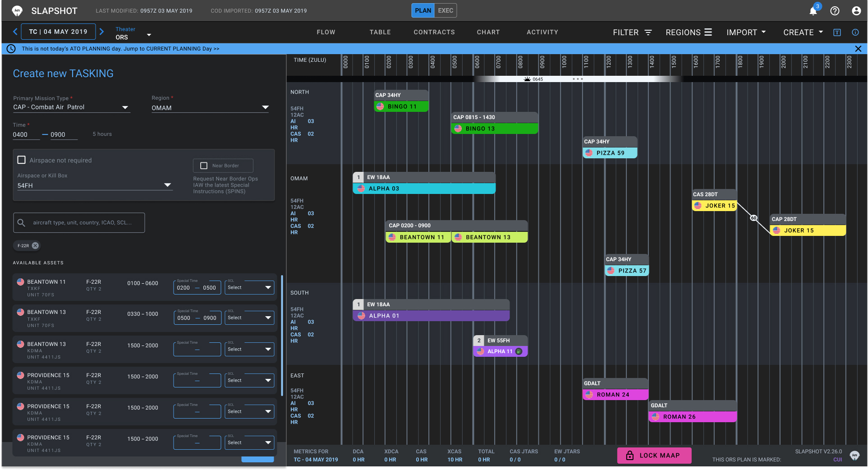
Task: Click the search magnifier icon
Action: [21, 223]
